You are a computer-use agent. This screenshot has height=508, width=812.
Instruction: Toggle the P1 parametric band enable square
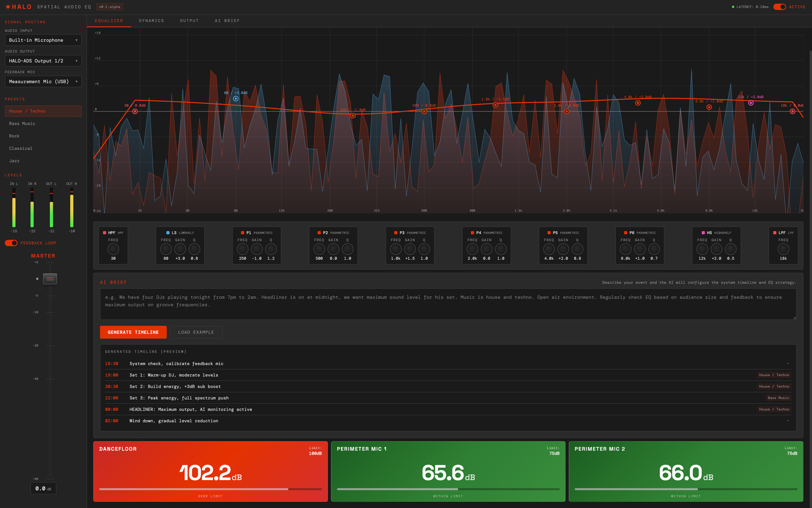point(242,233)
